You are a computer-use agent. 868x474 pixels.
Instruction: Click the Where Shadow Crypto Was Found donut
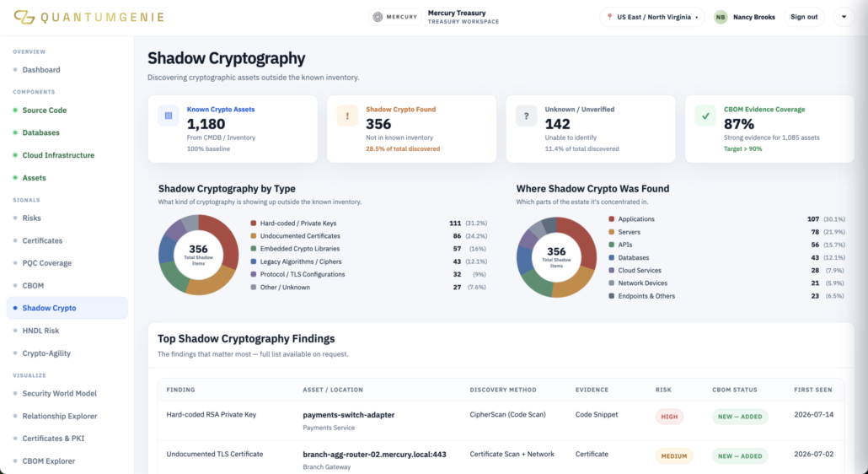pyautogui.click(x=556, y=257)
